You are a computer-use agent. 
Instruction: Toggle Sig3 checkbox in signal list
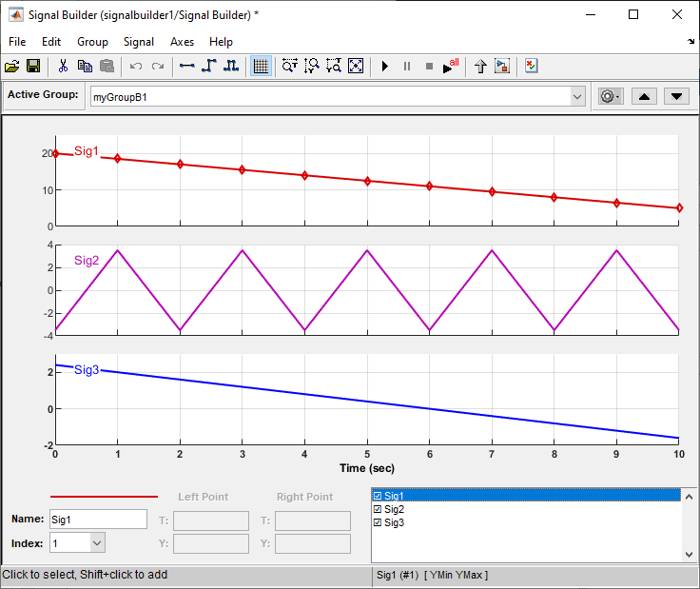click(378, 523)
